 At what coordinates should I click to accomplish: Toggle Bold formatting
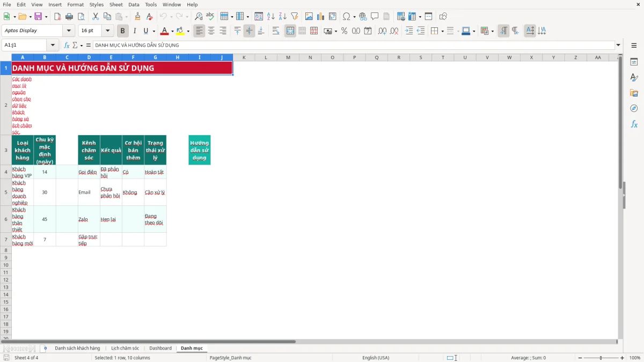(123, 31)
